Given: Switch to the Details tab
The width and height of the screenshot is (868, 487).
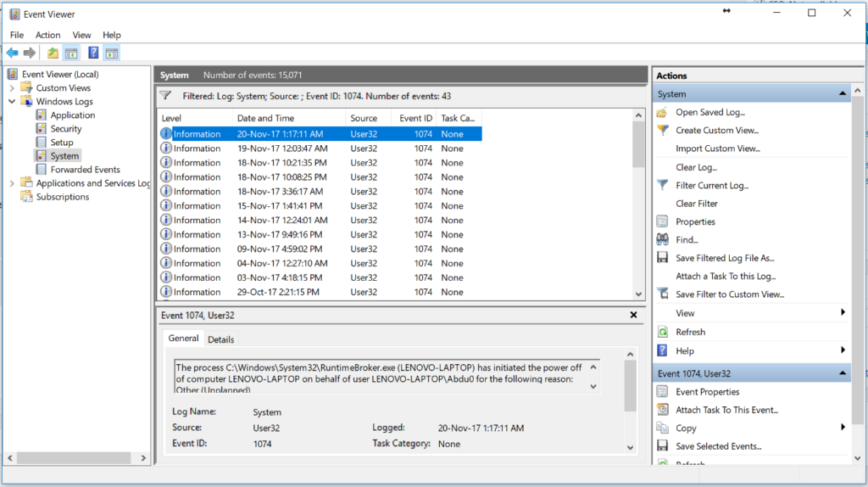Looking at the screenshot, I should [x=220, y=339].
